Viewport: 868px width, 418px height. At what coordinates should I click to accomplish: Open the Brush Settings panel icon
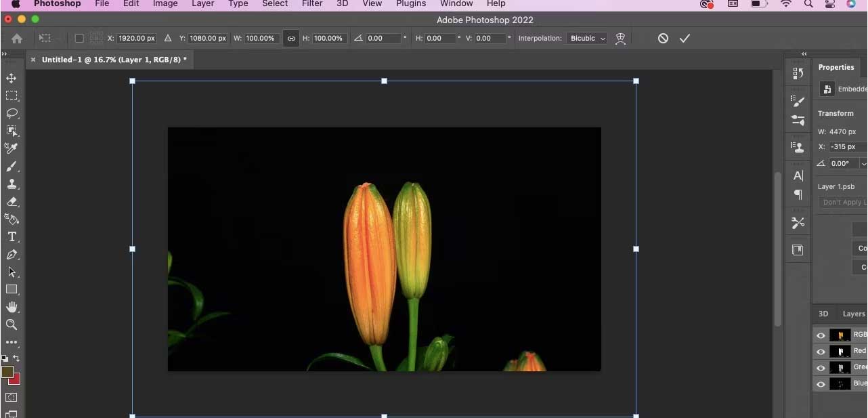[x=797, y=101]
